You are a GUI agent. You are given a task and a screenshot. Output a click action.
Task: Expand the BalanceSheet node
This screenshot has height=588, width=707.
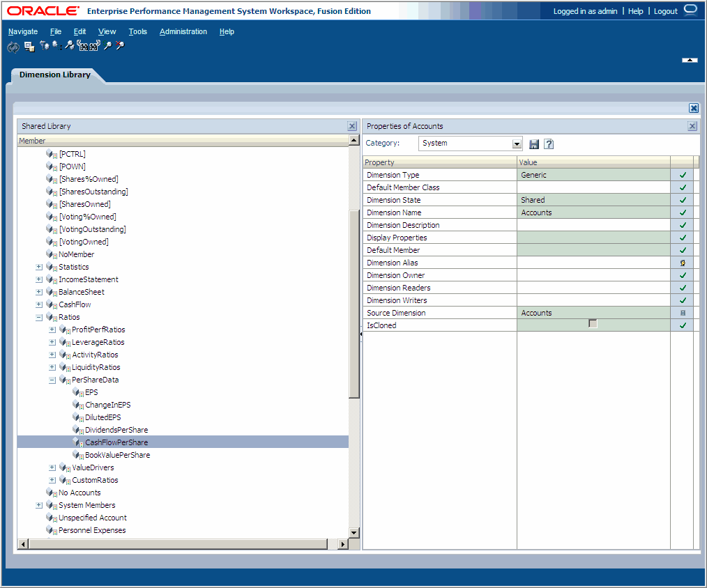(x=39, y=293)
